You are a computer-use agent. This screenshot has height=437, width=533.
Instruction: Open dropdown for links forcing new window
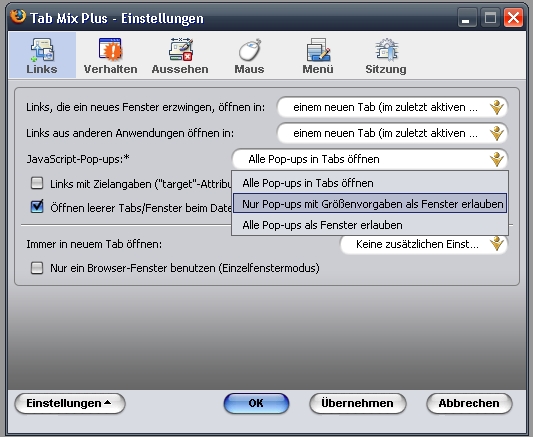(392, 107)
